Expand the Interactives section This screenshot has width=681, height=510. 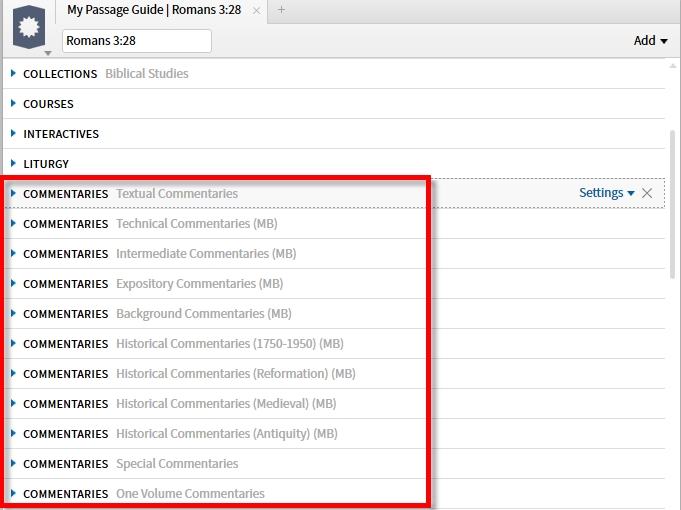click(13, 133)
